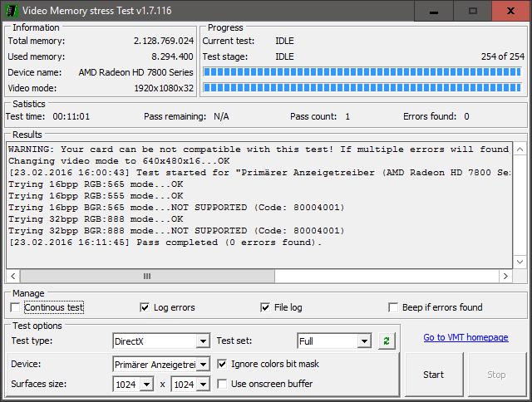The width and height of the screenshot is (532, 402).
Task: Click the upper test progress bar
Action: [x=362, y=72]
